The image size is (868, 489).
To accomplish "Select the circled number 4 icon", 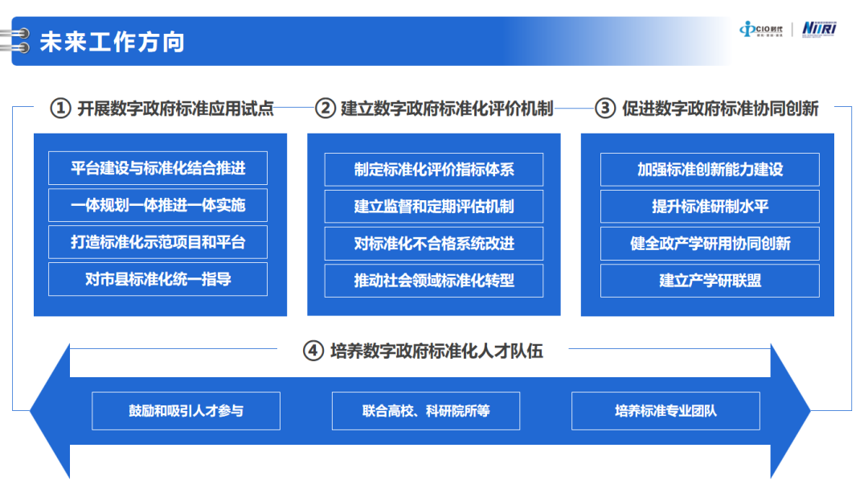I will 313,351.
